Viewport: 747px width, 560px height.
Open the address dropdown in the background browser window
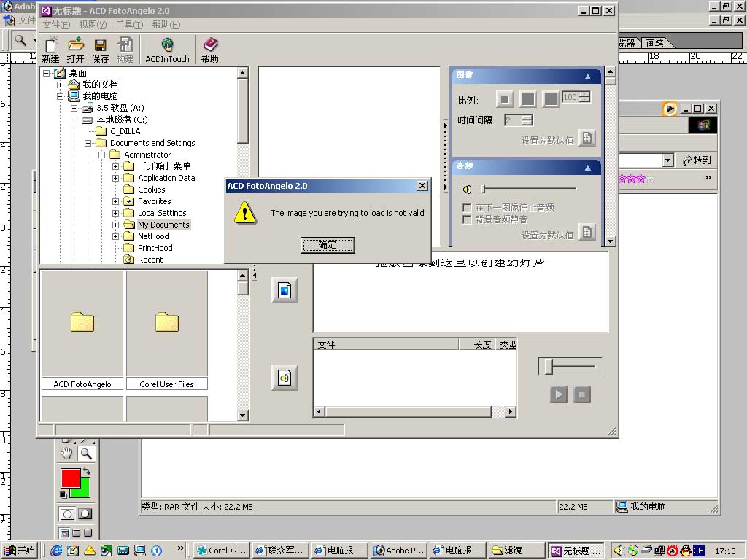coord(668,160)
